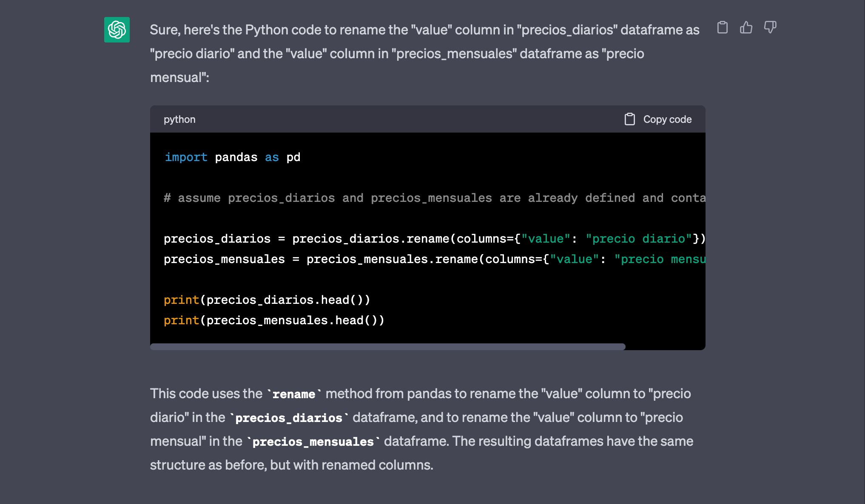The width and height of the screenshot is (865, 504).
Task: Click the ChatGPT logo avatar
Action: (117, 30)
